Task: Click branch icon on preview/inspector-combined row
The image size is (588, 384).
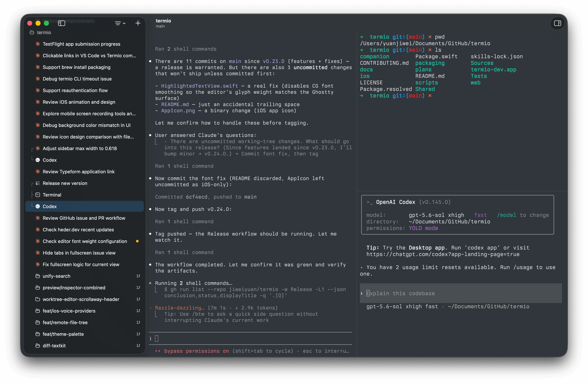Action: click(x=138, y=288)
